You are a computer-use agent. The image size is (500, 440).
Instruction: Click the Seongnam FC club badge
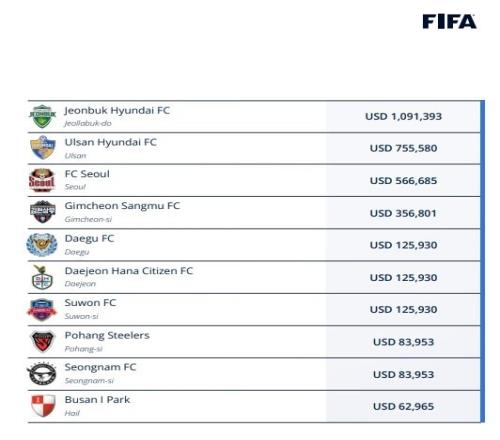click(x=42, y=374)
